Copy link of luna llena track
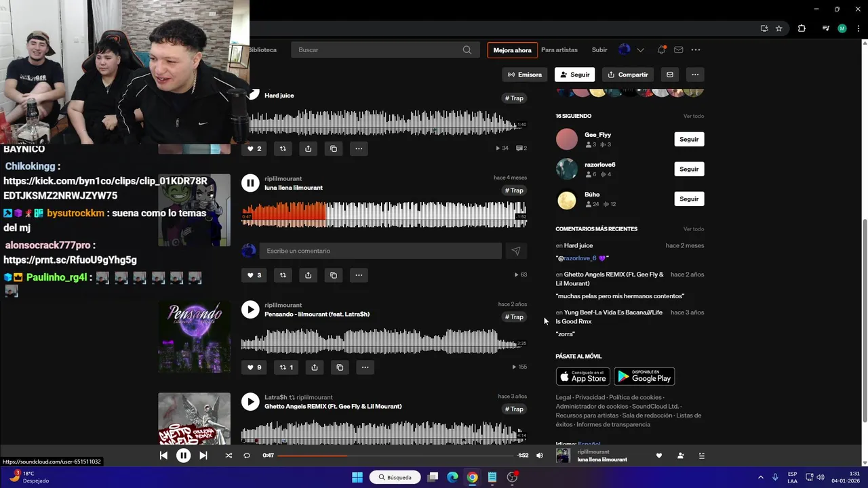The height and width of the screenshot is (488, 868). [333, 275]
